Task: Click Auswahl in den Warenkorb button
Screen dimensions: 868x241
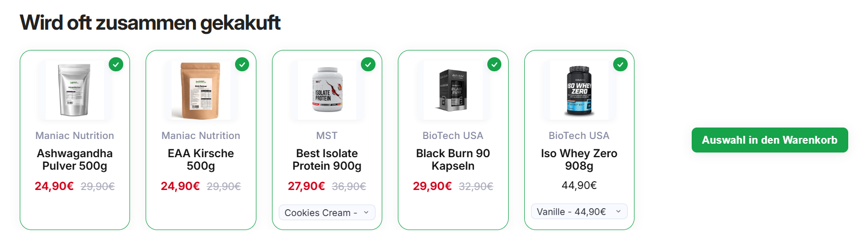Action: 769,140
